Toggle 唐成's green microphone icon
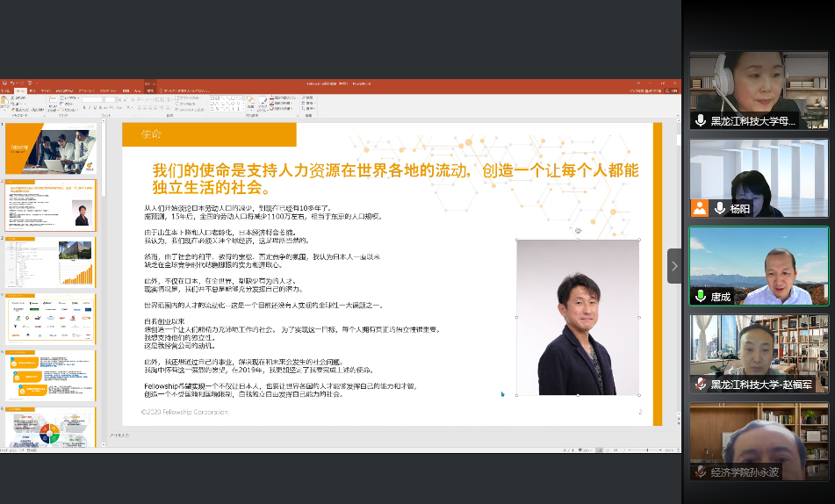Viewport: 835px width, 504px height. [x=700, y=297]
